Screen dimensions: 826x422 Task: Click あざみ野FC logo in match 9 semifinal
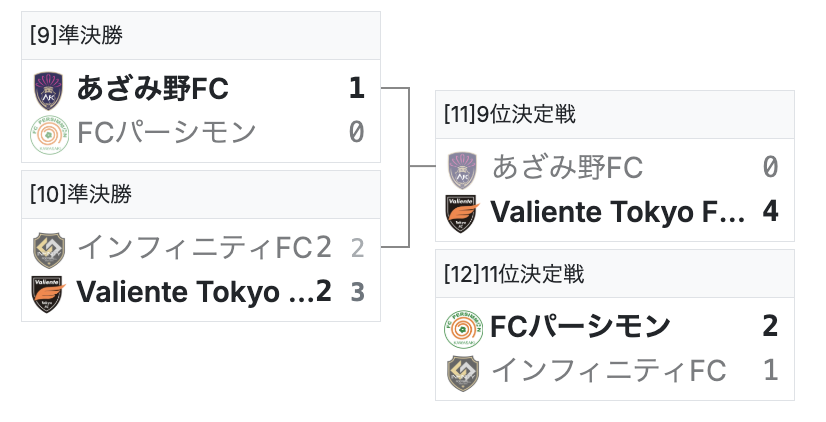point(47,90)
